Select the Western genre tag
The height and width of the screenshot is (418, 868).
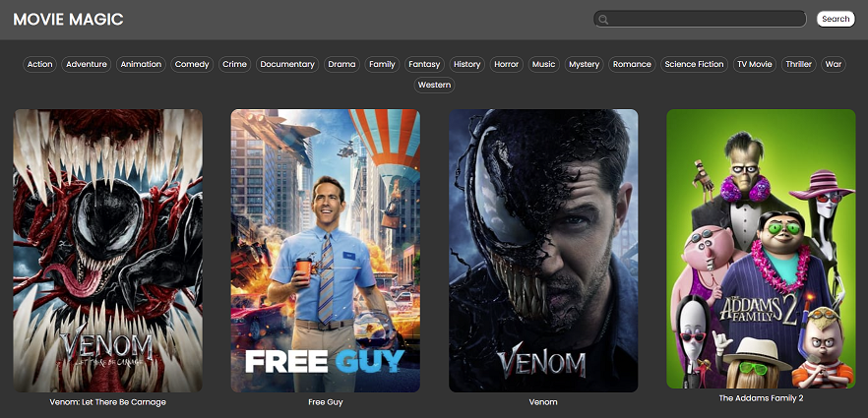[434, 85]
